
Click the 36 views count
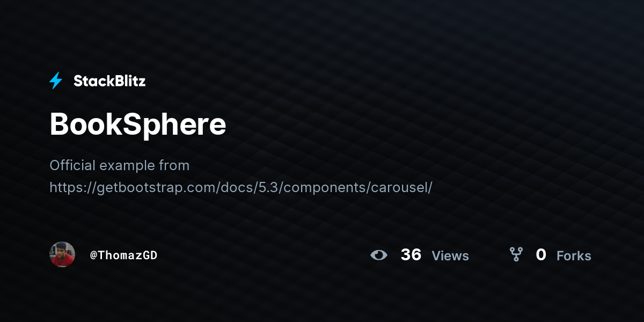click(411, 255)
